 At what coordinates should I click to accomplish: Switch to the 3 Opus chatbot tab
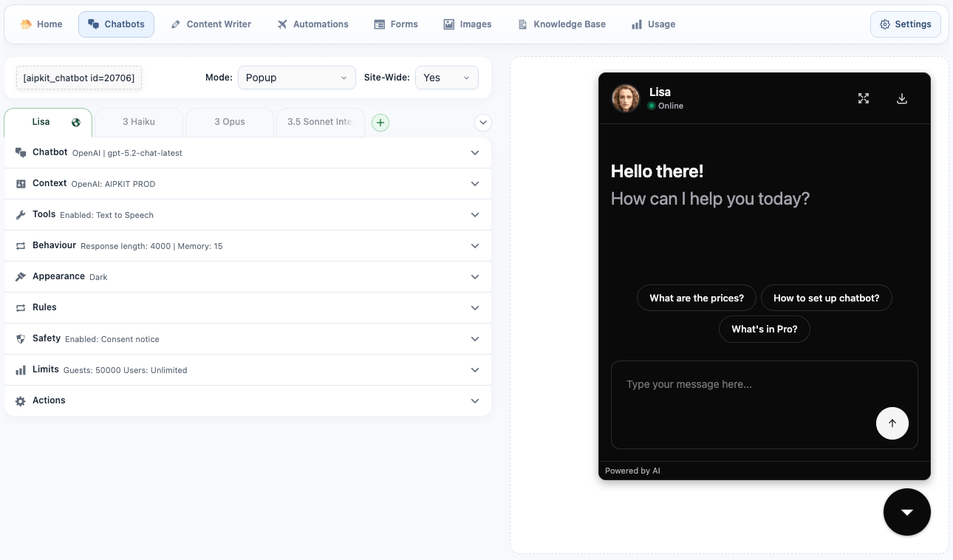[230, 122]
